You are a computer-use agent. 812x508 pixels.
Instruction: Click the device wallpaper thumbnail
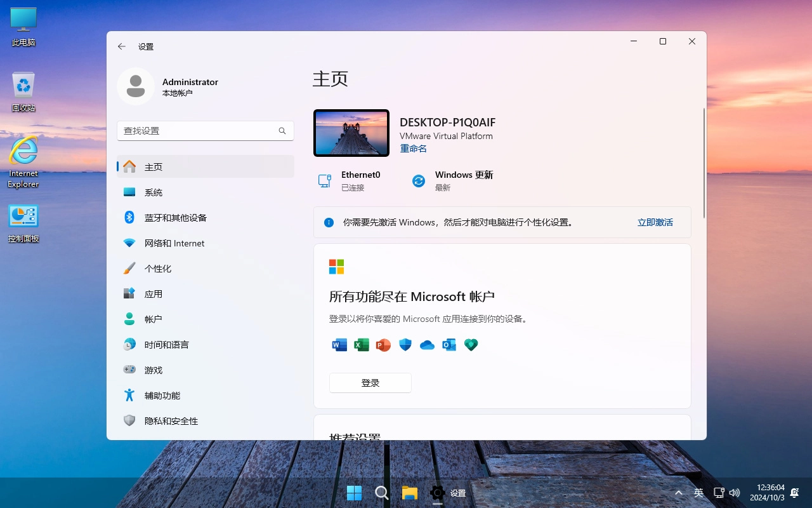click(351, 133)
